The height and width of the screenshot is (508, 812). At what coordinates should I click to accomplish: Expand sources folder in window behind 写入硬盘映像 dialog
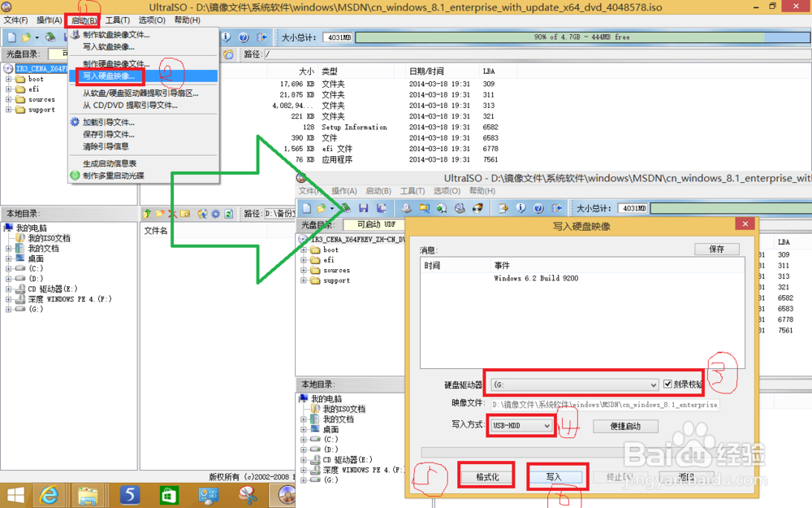[304, 270]
